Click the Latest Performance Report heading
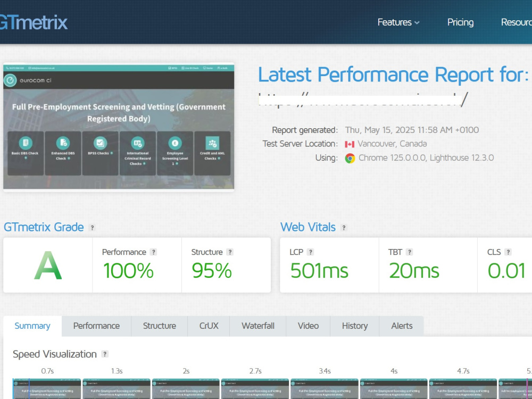The image size is (532, 399). [x=393, y=74]
